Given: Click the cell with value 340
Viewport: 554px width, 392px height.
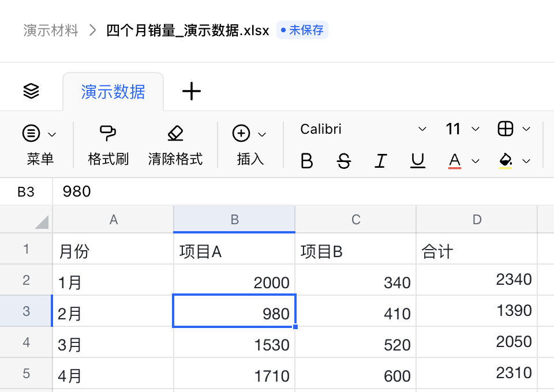Looking at the screenshot, I should [x=356, y=280].
